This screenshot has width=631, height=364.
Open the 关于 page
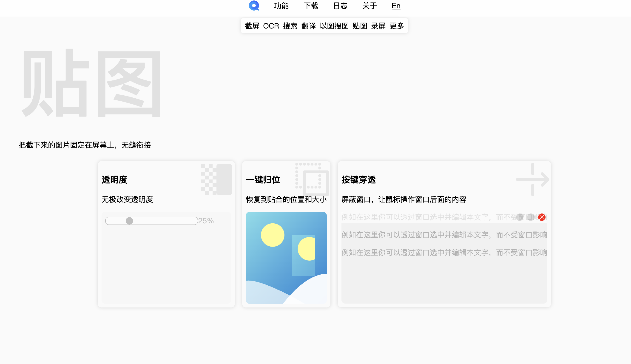[370, 6]
